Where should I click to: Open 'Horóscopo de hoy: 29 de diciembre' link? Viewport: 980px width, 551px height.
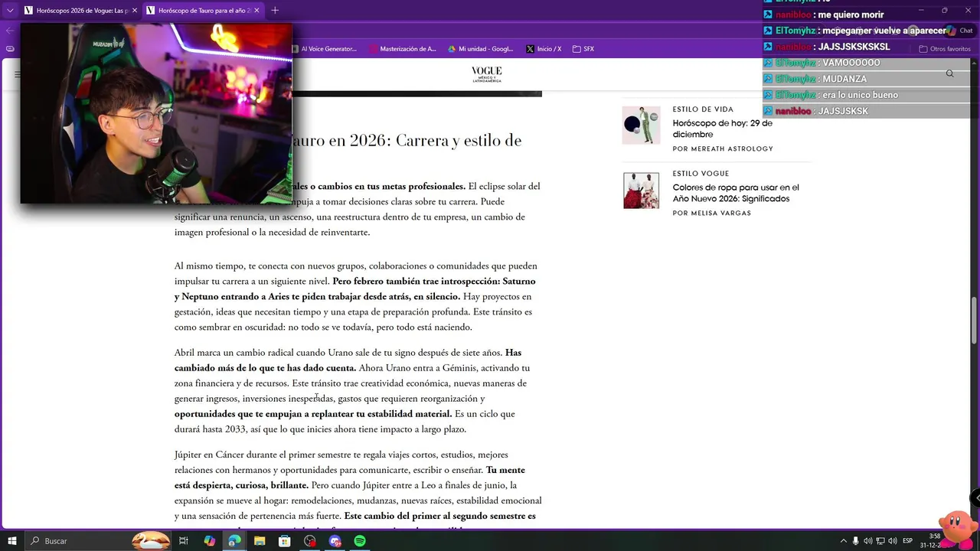(723, 129)
